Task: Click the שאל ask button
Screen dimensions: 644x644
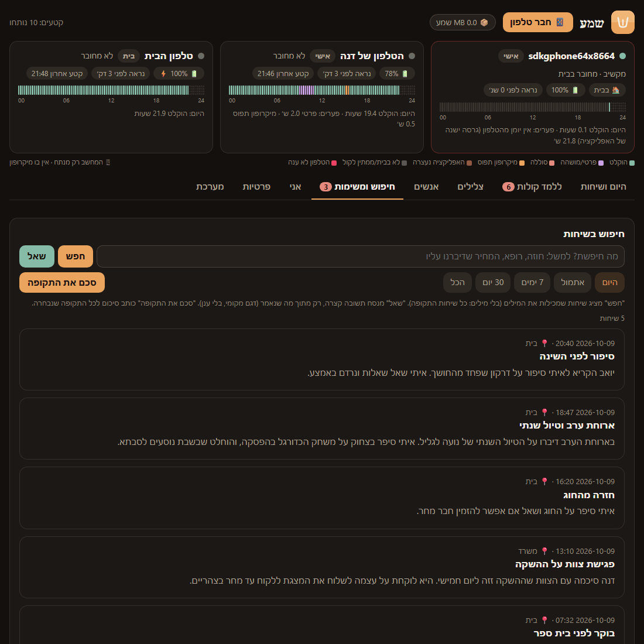Action: coord(36,256)
